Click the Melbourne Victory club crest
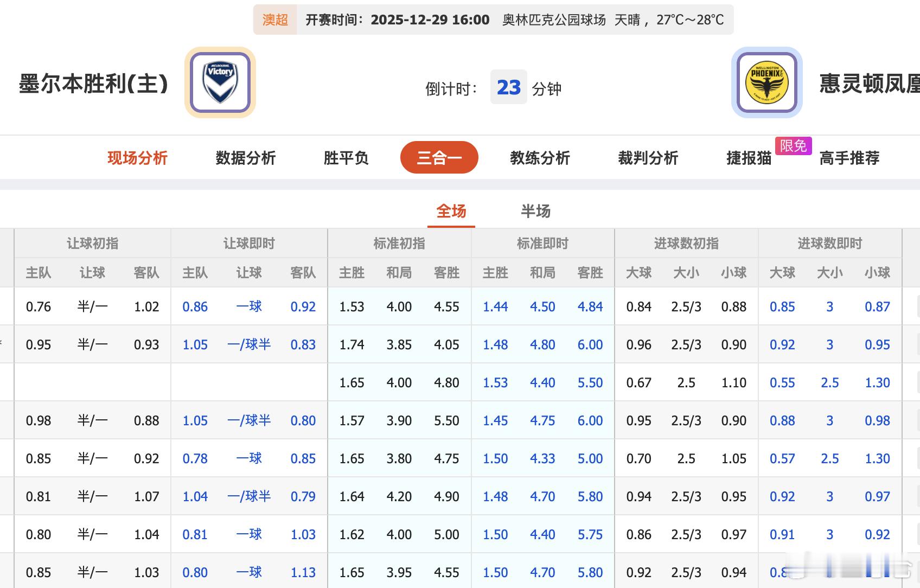This screenshot has width=920, height=588. (x=219, y=81)
